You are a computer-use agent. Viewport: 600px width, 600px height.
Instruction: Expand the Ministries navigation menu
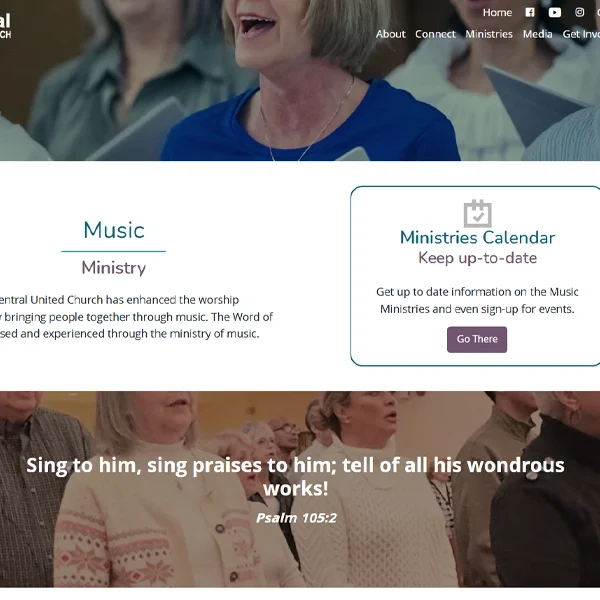[x=489, y=34]
